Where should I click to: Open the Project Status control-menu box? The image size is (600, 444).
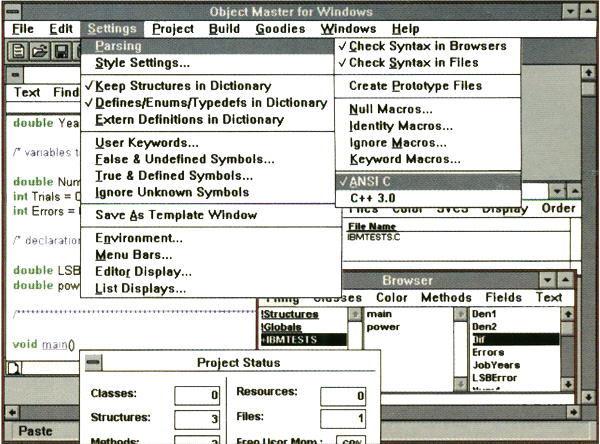pos(91,363)
